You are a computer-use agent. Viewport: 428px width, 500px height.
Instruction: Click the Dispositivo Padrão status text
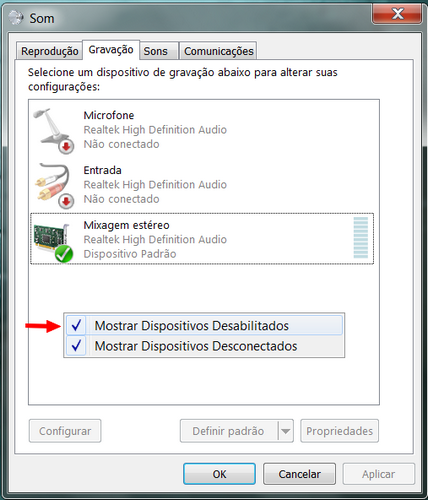(x=130, y=254)
